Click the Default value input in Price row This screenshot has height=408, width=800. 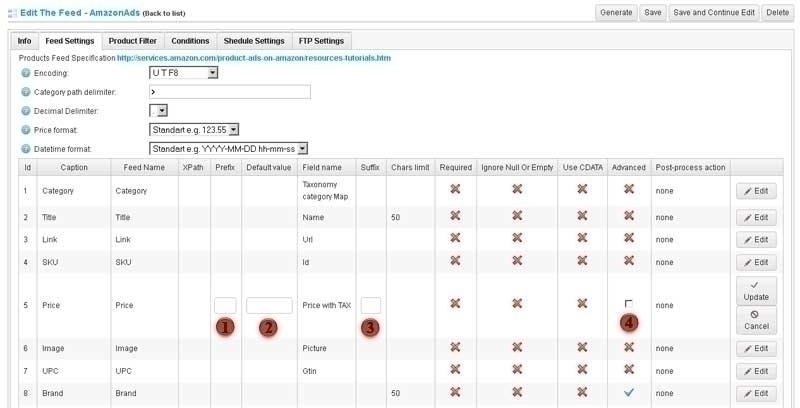click(x=269, y=305)
